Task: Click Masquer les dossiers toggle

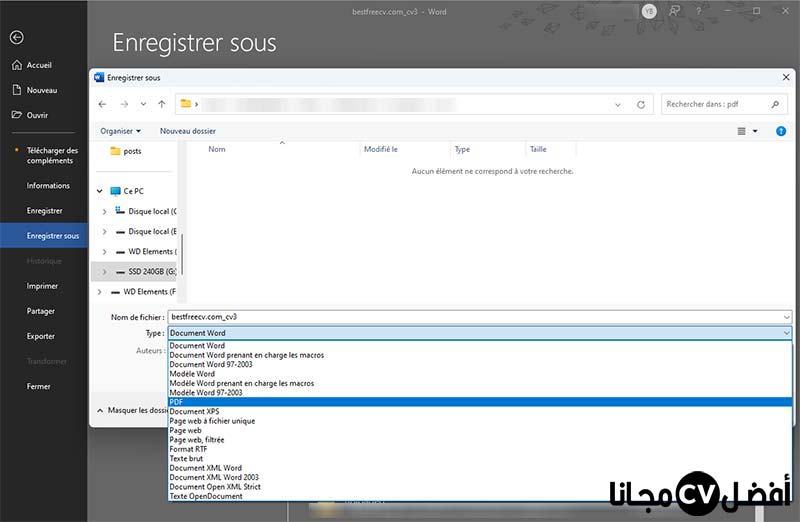Action: 132,410
